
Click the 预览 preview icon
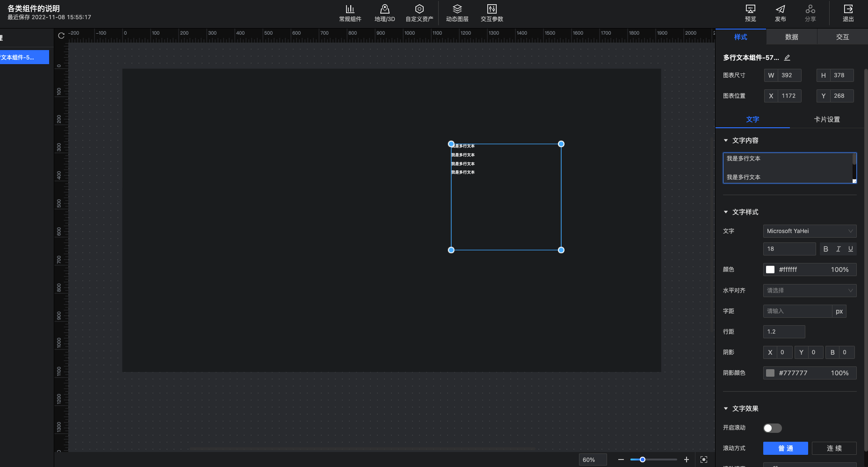pyautogui.click(x=750, y=13)
